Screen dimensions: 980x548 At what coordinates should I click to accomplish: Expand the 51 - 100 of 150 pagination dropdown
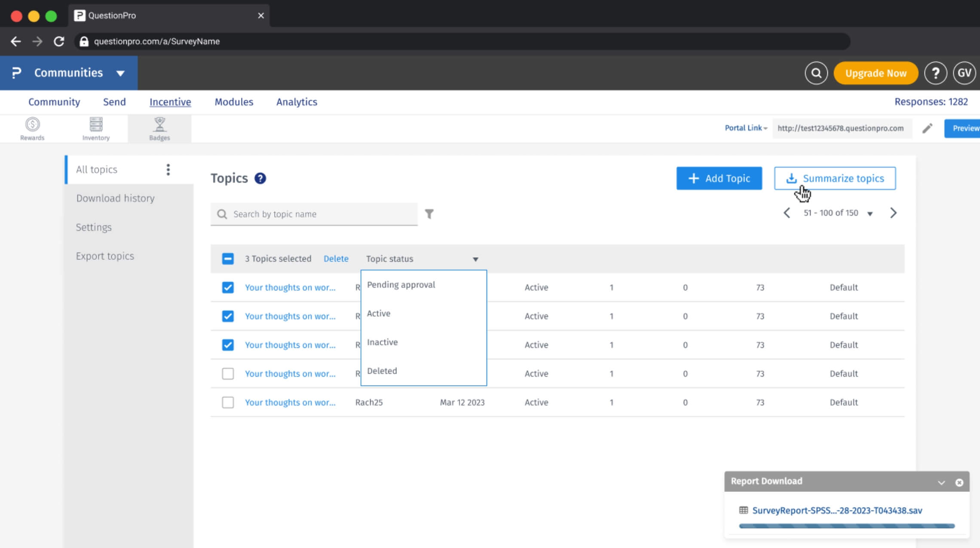[870, 213]
